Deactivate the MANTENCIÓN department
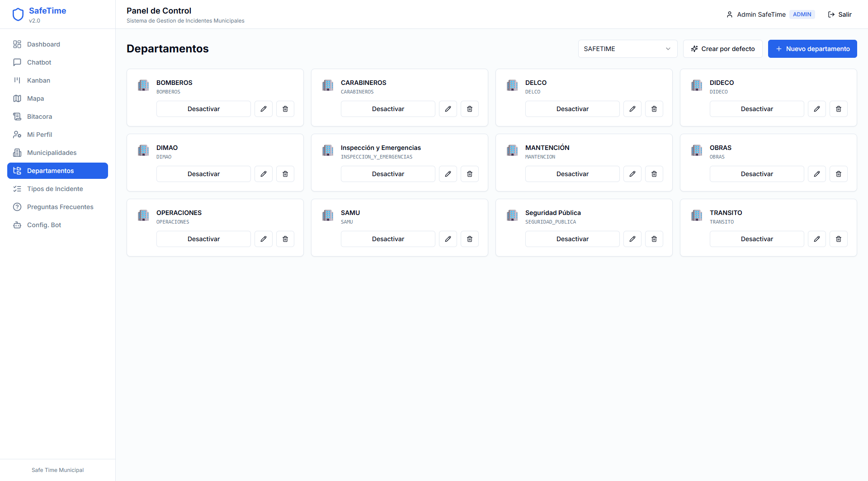The height and width of the screenshot is (481, 868). [572, 174]
